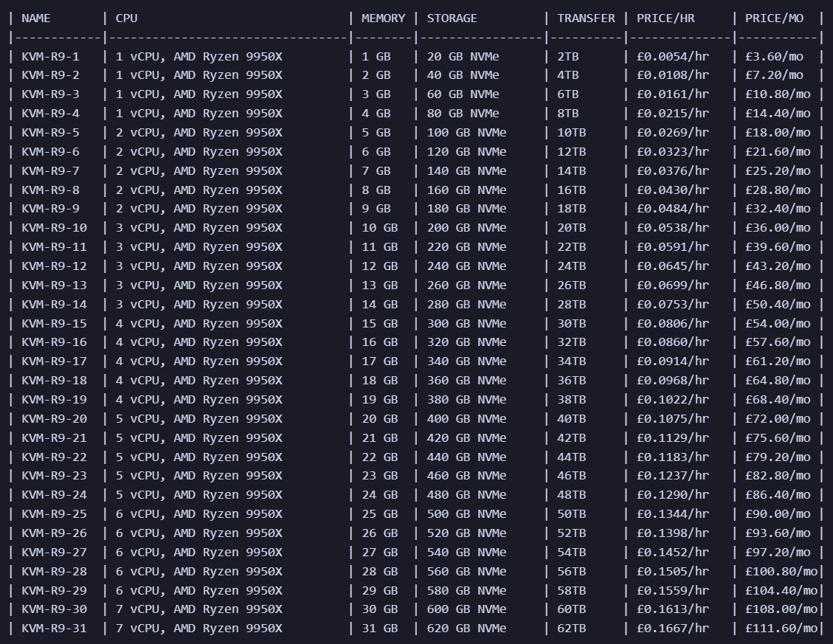833x644 pixels.
Task: Click the 27 GB memory cell
Action: click(x=380, y=552)
